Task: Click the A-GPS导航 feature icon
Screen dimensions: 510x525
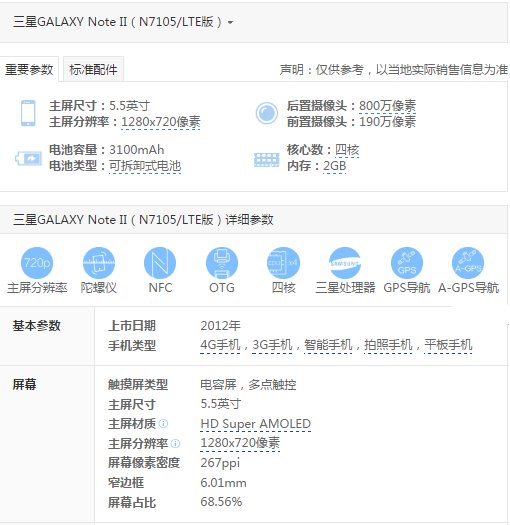Action: tap(468, 263)
